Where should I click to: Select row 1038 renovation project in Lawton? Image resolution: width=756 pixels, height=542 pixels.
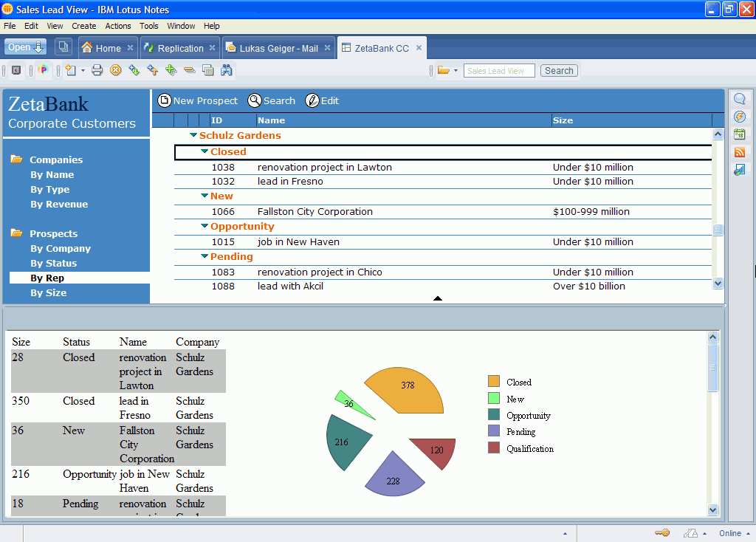coord(443,168)
